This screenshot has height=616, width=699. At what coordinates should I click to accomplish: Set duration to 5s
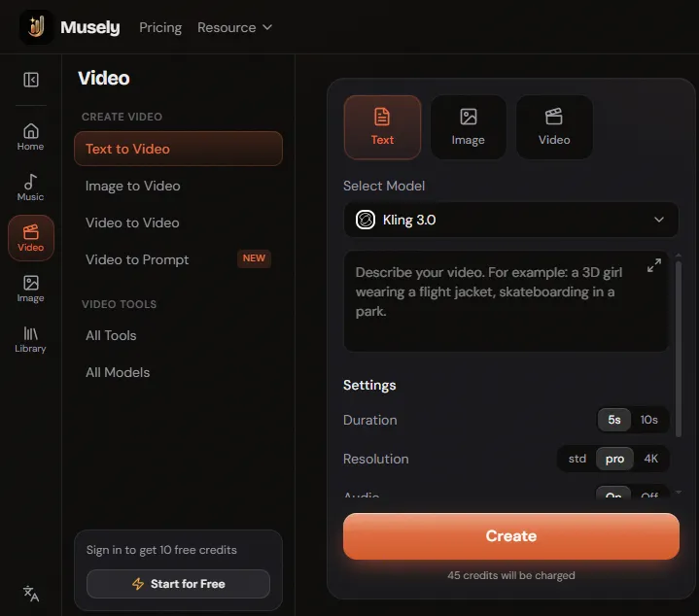[613, 420]
